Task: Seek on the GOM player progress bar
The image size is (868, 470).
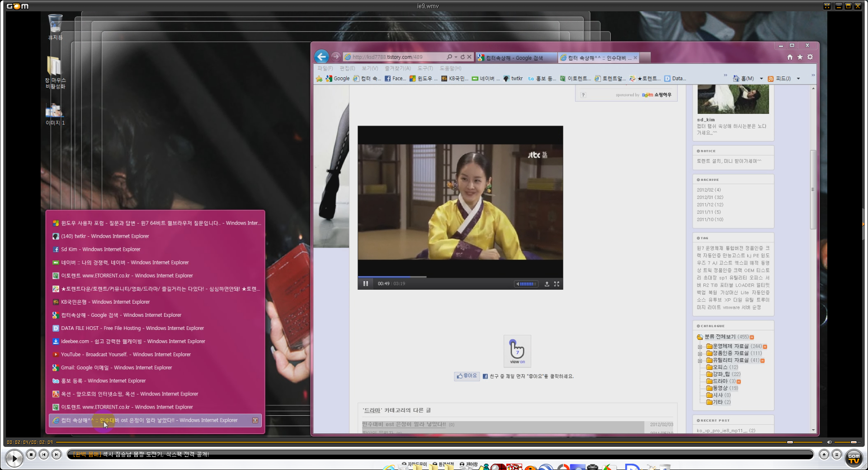Action: coord(439,442)
